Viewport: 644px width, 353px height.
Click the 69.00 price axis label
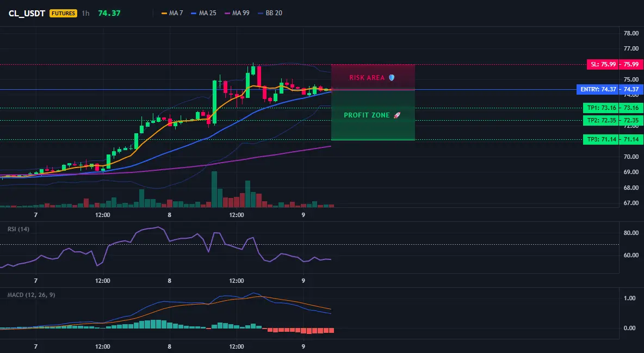(631, 172)
